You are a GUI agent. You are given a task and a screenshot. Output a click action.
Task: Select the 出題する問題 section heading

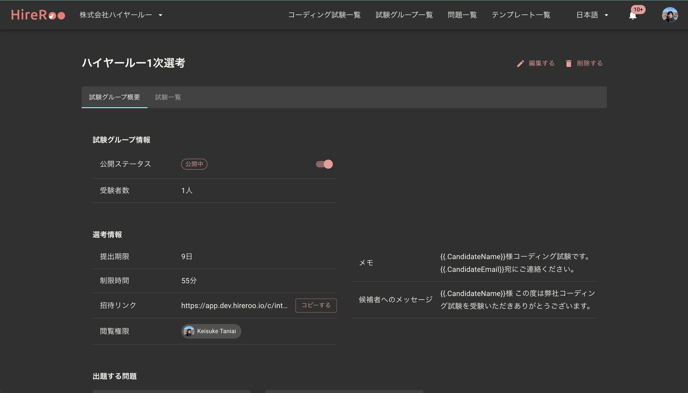coord(115,376)
